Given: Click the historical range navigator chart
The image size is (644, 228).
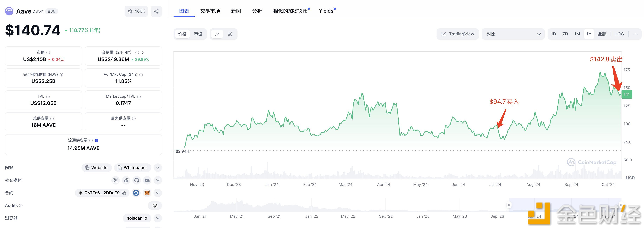Looking at the screenshot, I should pos(397,205).
